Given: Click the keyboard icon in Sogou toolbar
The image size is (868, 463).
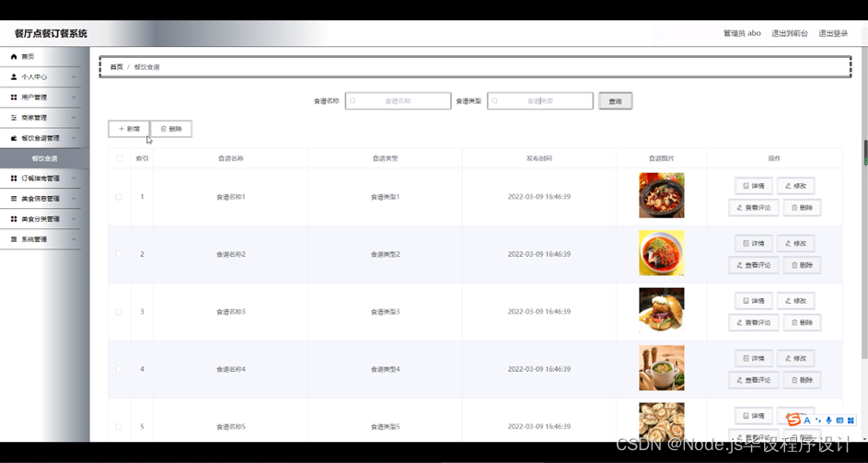Looking at the screenshot, I should [x=839, y=421].
